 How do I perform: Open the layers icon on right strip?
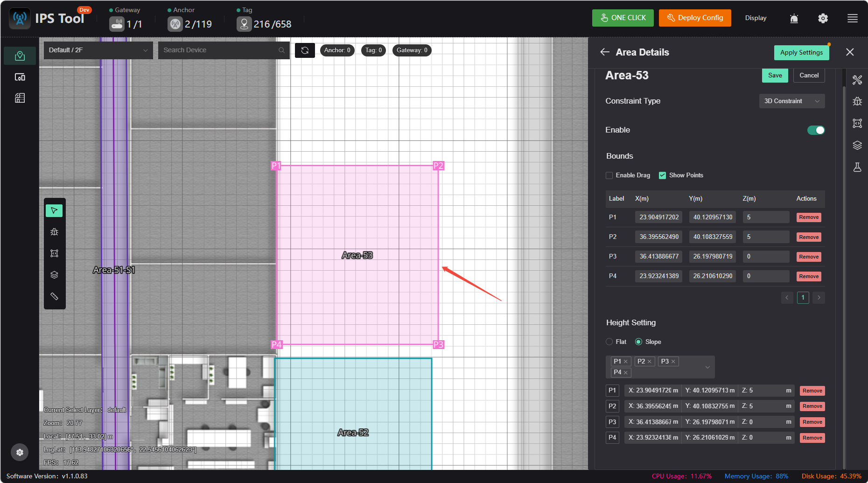[857, 145]
